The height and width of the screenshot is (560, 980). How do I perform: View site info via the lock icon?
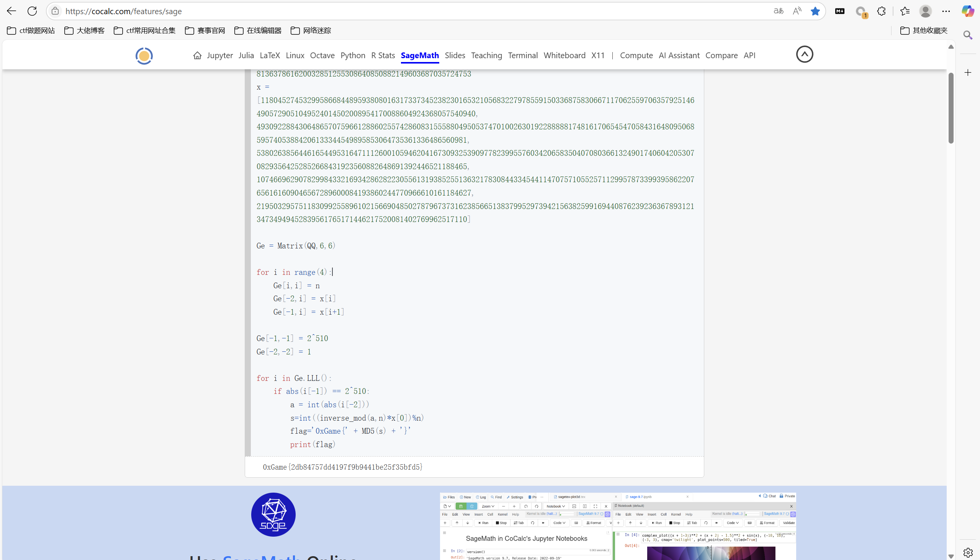coord(56,11)
